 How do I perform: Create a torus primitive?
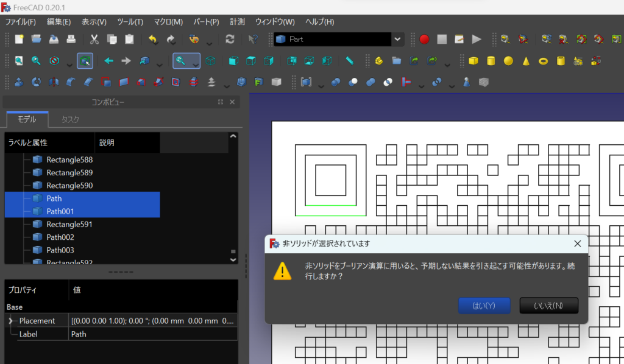coord(543,61)
